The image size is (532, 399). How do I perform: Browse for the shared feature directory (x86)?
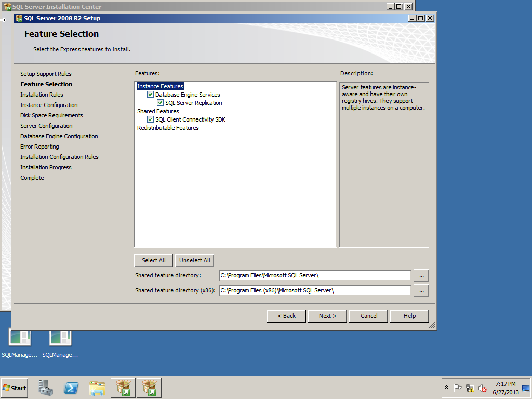[x=421, y=291]
